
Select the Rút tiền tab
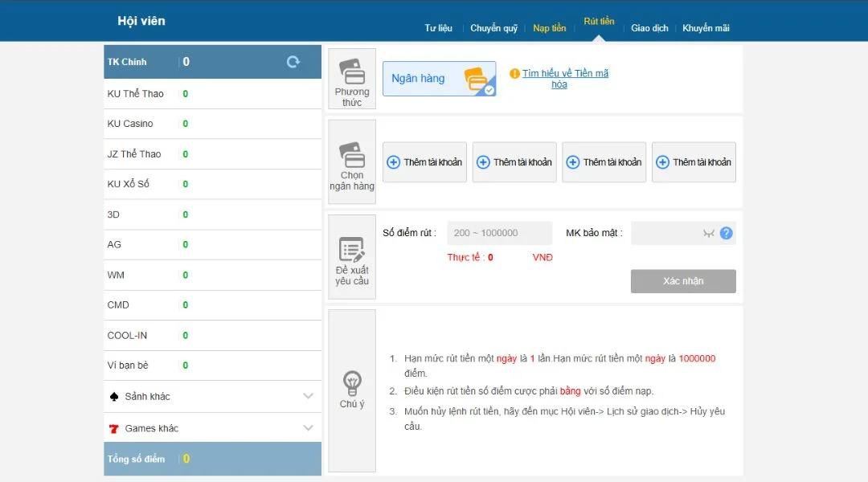[x=599, y=22]
